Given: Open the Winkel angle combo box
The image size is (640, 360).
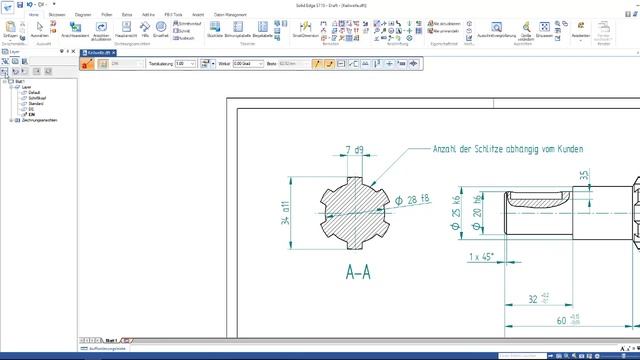Looking at the screenshot, I should tap(248, 64).
